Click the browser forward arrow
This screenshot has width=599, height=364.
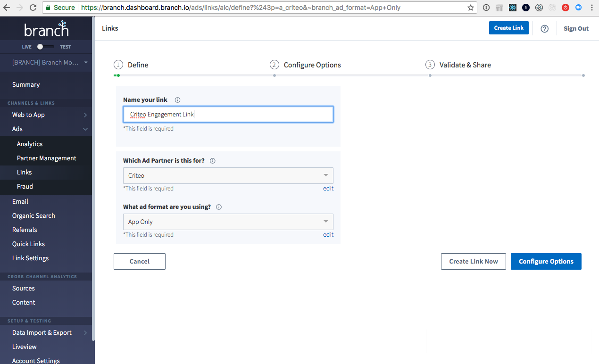[20, 8]
